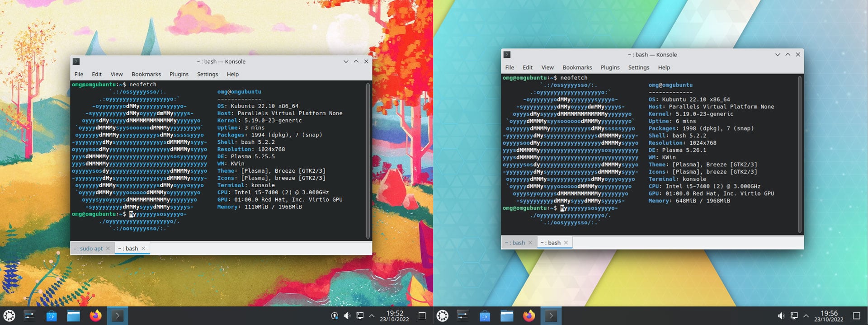The width and height of the screenshot is (868, 325).
Task: Open the 19:56 digital clock calendar
Action: point(829,316)
